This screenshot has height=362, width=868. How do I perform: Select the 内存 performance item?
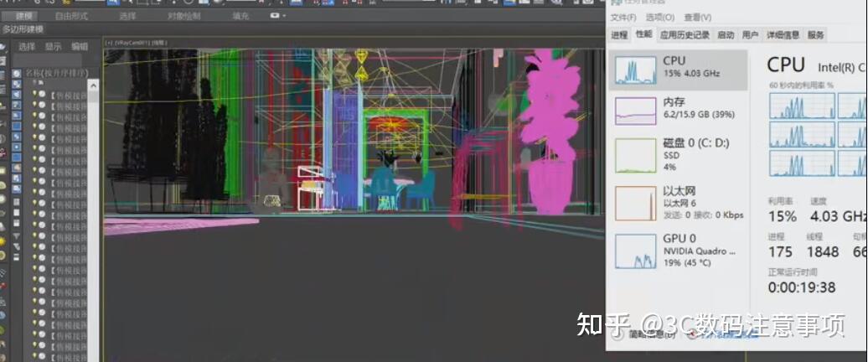tap(678, 110)
